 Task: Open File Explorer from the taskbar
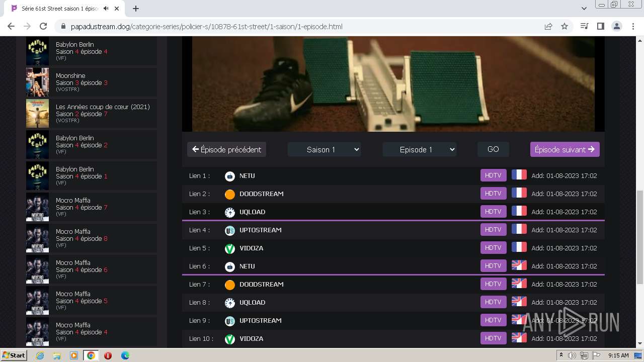point(57,355)
